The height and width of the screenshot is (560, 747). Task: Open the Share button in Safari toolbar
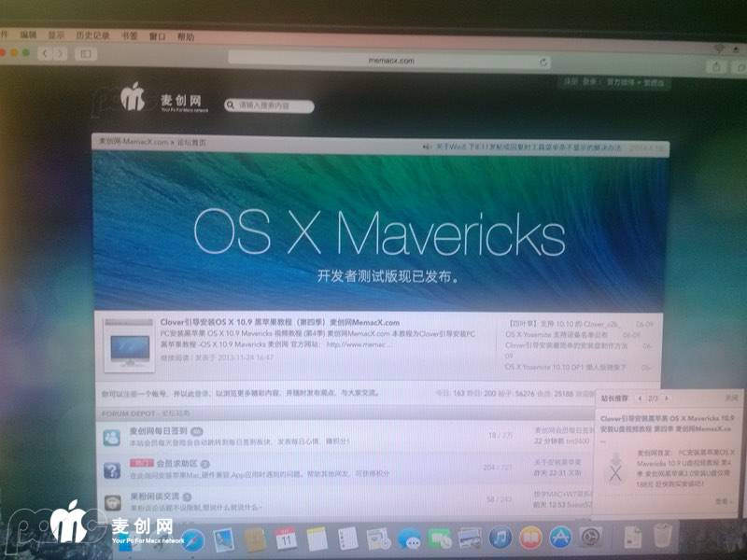[x=716, y=66]
